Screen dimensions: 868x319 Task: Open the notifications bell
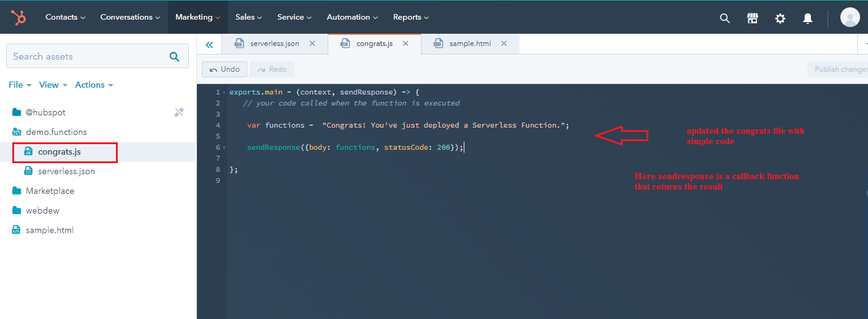(807, 18)
